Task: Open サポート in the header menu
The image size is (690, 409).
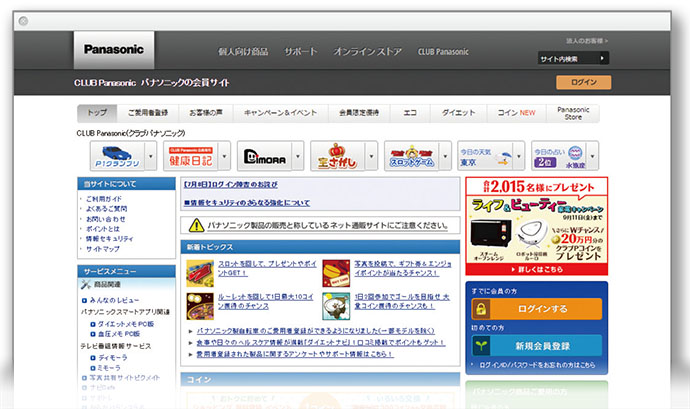Action: [x=301, y=52]
